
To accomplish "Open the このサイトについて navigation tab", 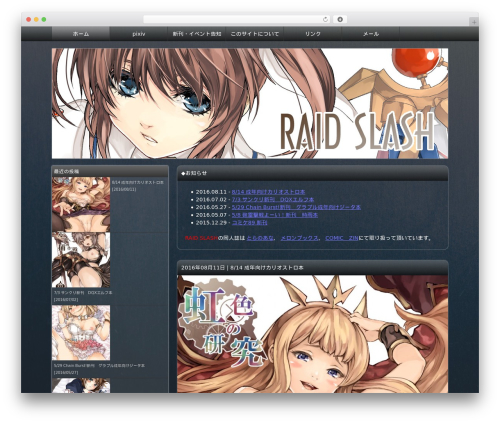I will [255, 34].
